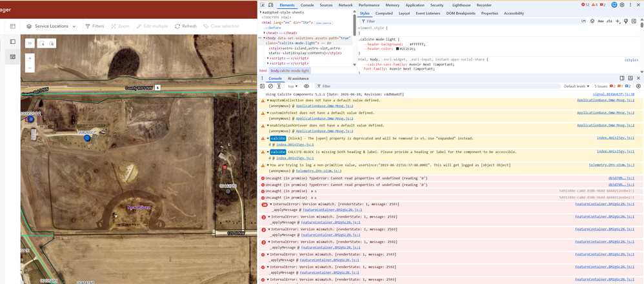Clear the console with the circle-slash icon
This screenshot has width=644, height=284.
(270, 86)
